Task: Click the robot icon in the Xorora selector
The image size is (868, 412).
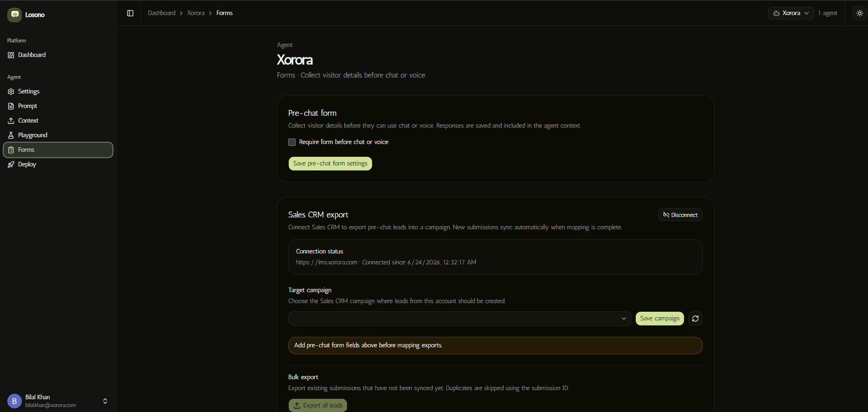Action: 776,13
